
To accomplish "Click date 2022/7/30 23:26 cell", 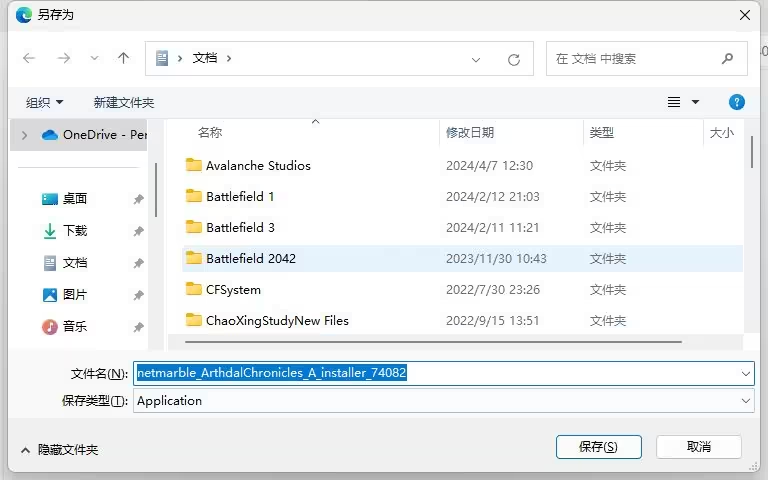I will (x=493, y=289).
